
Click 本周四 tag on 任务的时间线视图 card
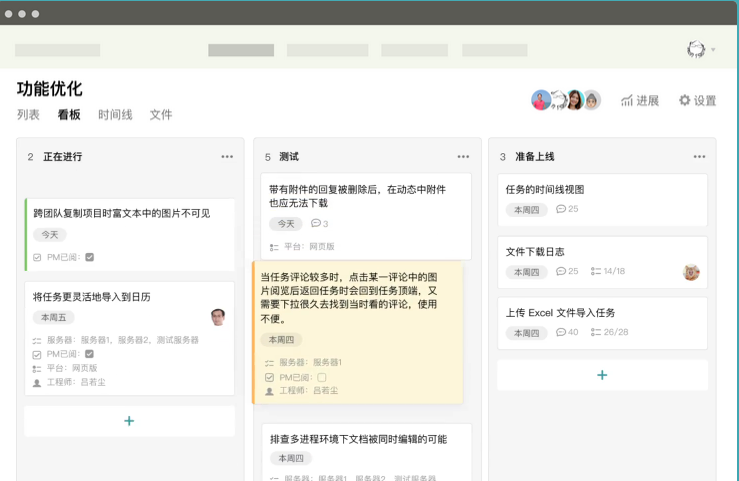[526, 210]
